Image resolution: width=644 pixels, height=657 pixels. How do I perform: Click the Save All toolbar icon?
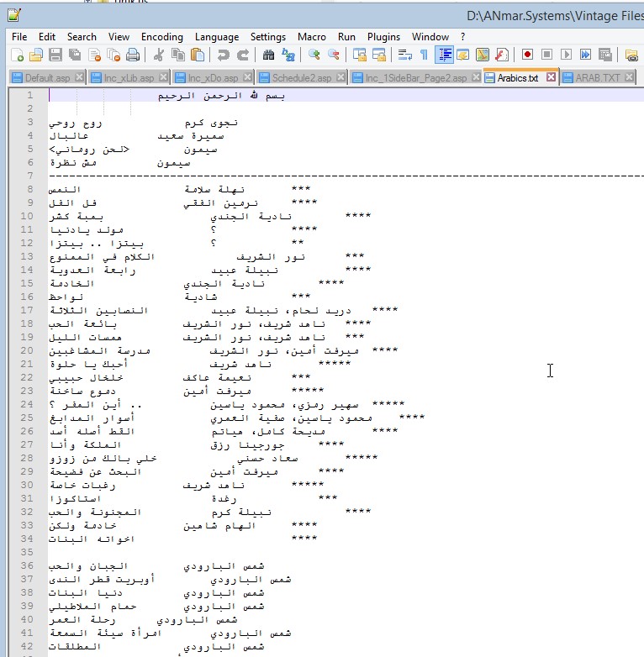coord(74,55)
